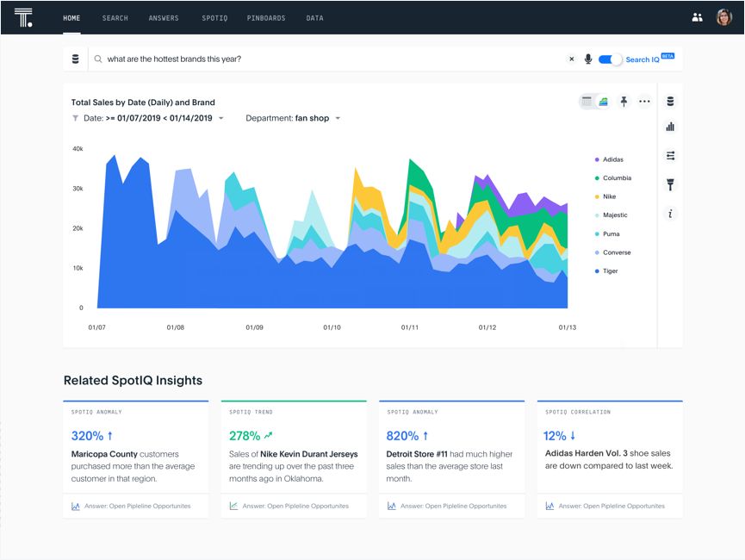The image size is (745, 560).
Task: Open the info icon in right sidebar
Action: tap(670, 214)
